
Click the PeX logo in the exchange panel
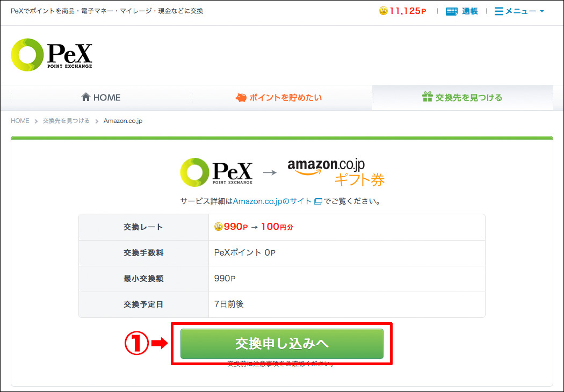point(216,172)
